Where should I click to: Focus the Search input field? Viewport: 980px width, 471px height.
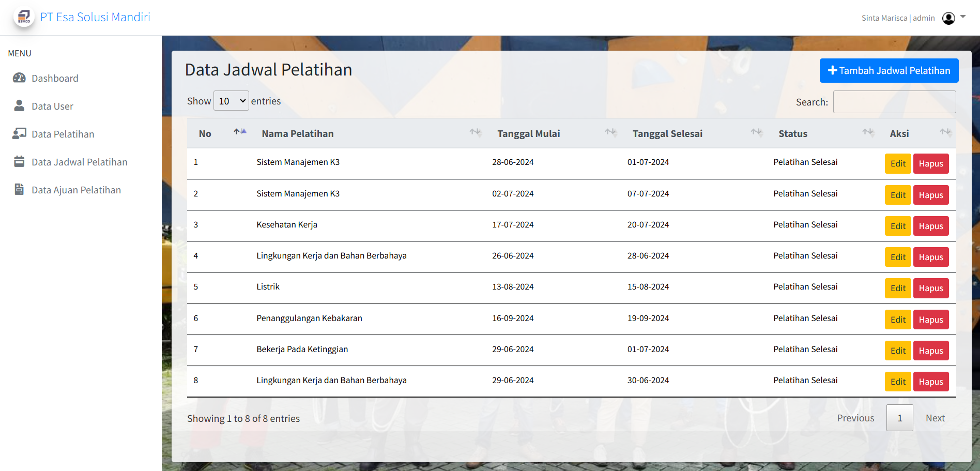pos(894,102)
